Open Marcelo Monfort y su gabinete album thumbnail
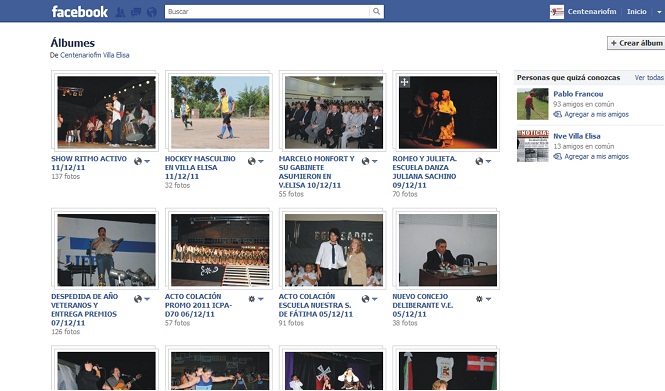Viewport: 665px width, 391px height. point(334,112)
